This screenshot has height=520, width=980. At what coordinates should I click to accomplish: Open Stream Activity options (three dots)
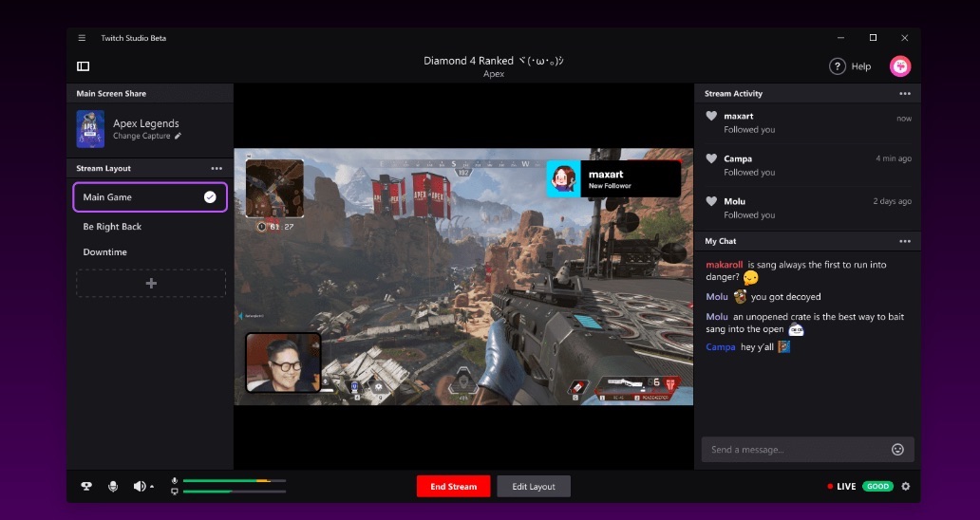point(905,94)
